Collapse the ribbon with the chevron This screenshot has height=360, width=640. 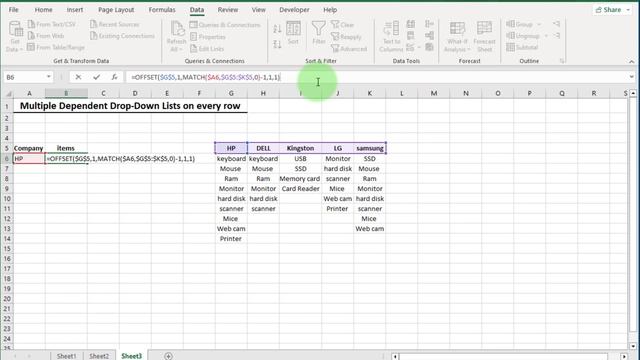tap(631, 61)
